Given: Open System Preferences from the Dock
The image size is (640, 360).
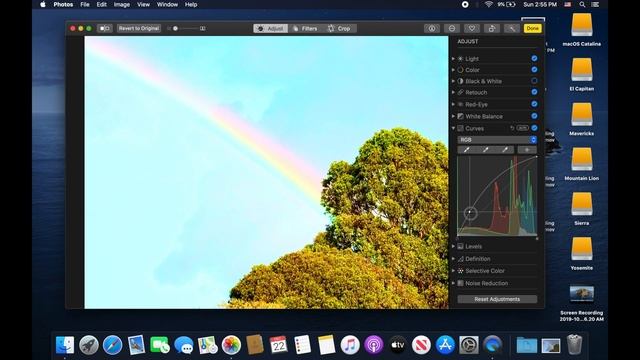Looking at the screenshot, I should click(x=469, y=345).
